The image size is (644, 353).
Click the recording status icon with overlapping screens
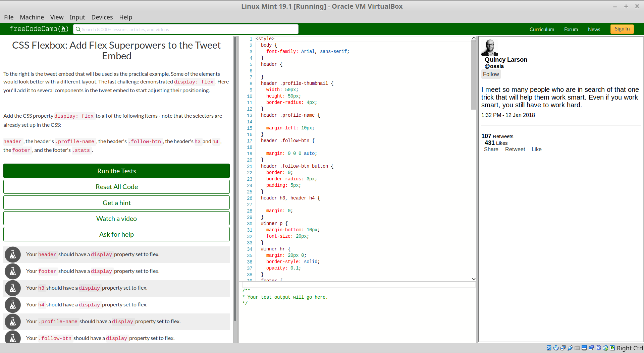(591, 348)
